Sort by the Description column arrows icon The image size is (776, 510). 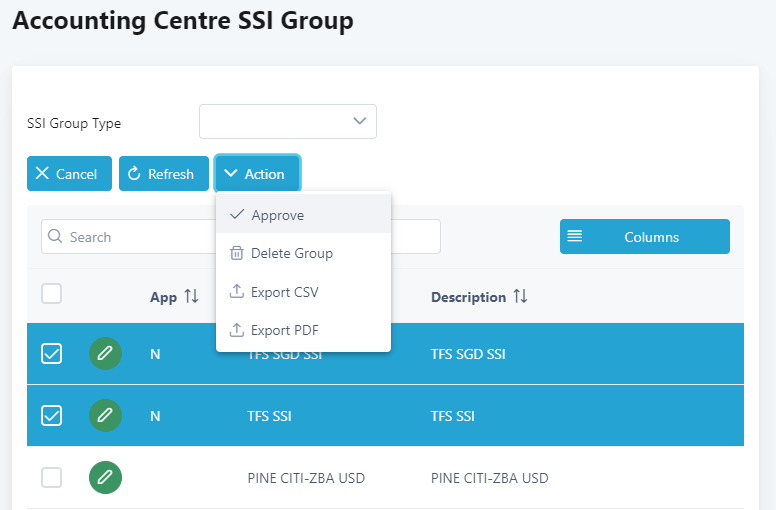pyautogui.click(x=520, y=297)
